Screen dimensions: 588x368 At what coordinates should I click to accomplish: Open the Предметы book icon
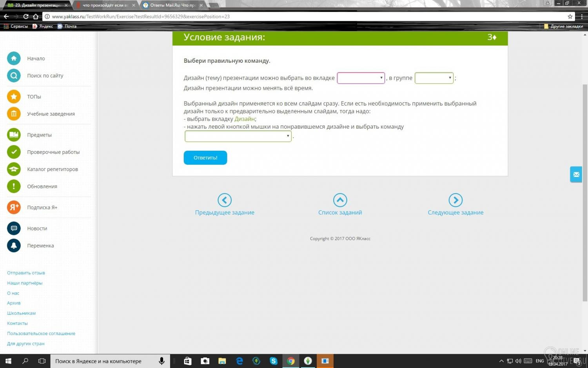[14, 135]
